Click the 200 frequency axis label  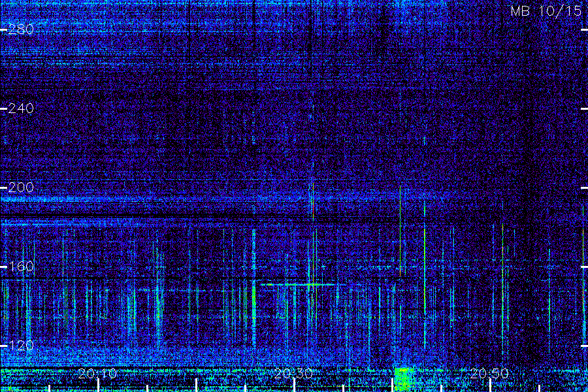(21, 188)
